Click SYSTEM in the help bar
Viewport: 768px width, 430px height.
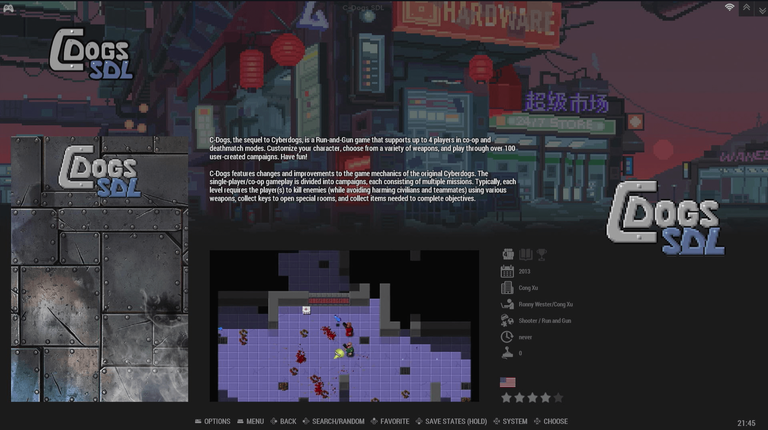(515, 421)
